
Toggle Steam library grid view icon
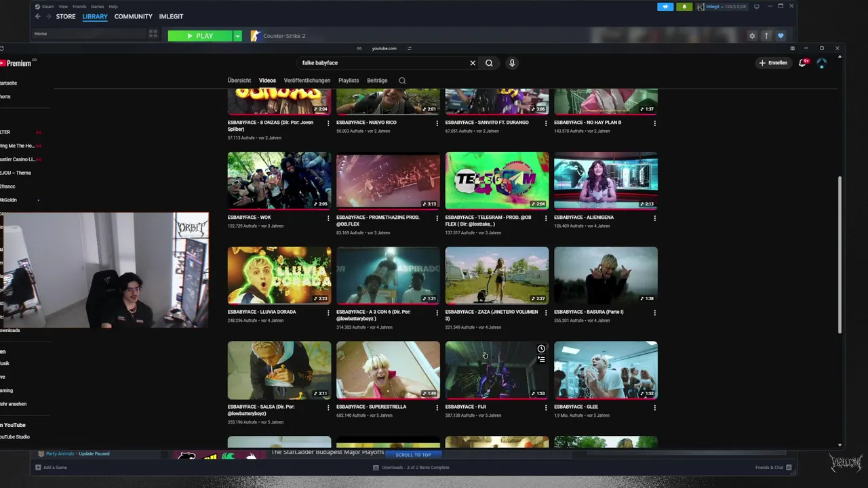[153, 33]
